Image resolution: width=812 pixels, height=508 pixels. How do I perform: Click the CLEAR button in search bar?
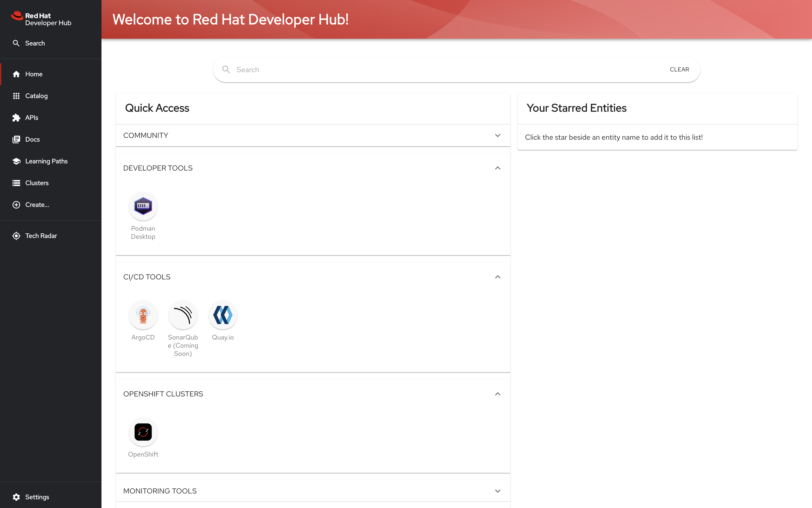coord(679,70)
